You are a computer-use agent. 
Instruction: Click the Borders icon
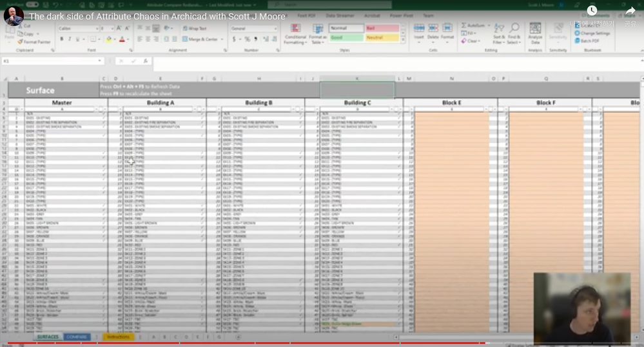point(93,39)
